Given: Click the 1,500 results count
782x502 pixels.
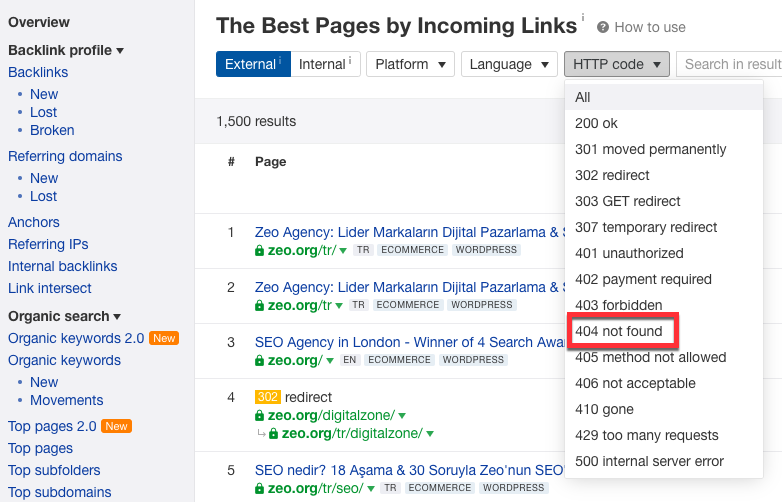Looking at the screenshot, I should point(256,121).
